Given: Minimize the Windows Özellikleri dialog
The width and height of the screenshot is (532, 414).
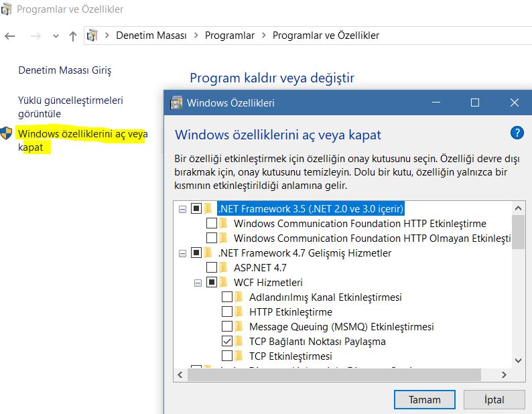Looking at the screenshot, I should pyautogui.click(x=436, y=102).
